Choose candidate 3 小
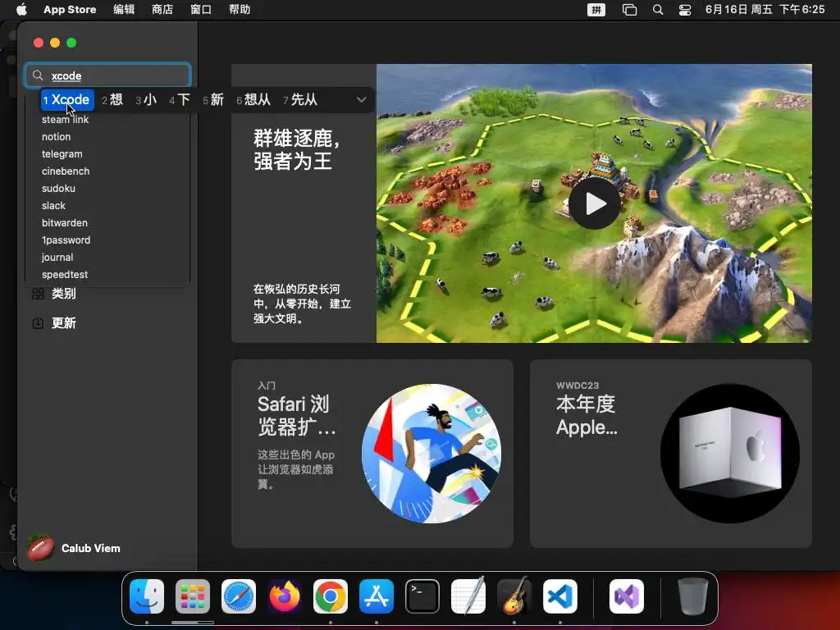The height and width of the screenshot is (630, 840). coord(146,99)
